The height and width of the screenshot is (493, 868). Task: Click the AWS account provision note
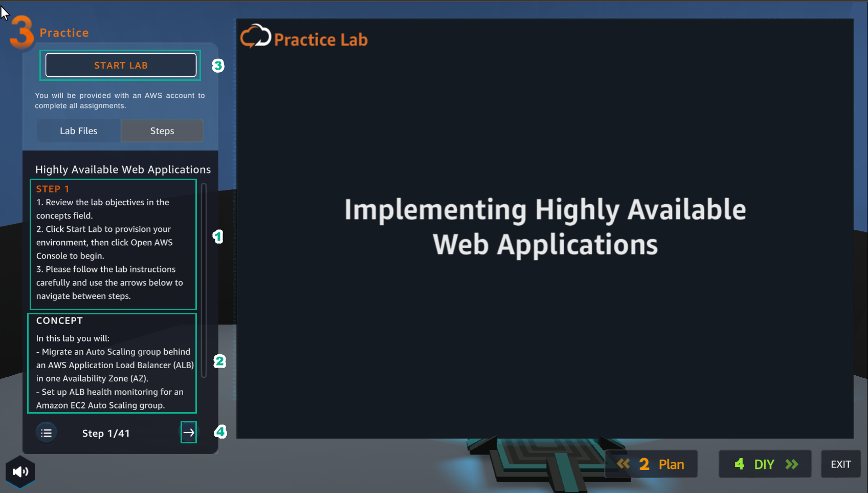click(120, 100)
